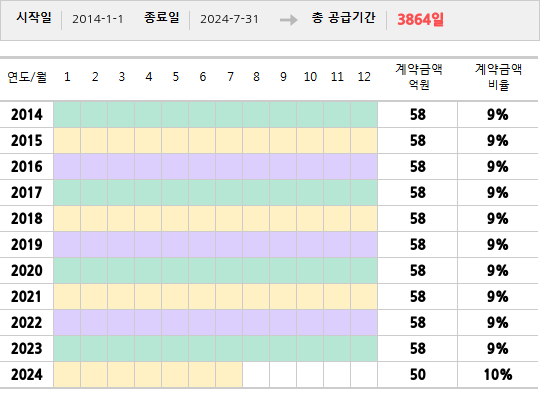Click ratio 10% in 2024 row
550x394 pixels.
498,374
